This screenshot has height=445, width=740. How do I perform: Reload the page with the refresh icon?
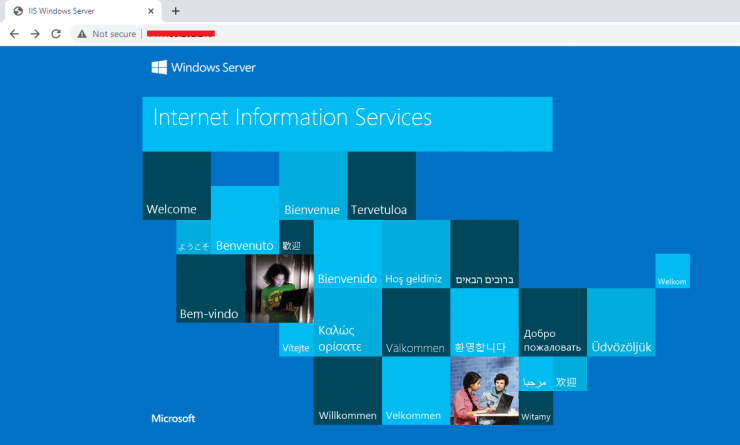(x=56, y=34)
